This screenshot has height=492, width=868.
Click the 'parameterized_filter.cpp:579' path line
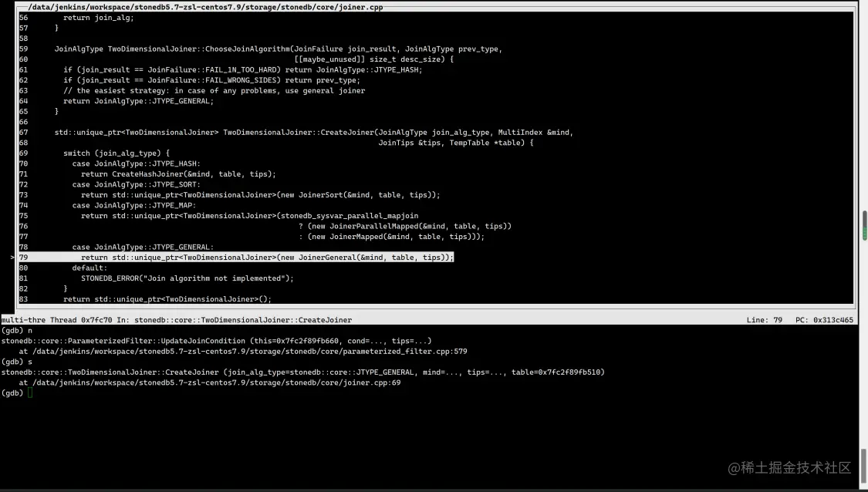(x=243, y=352)
